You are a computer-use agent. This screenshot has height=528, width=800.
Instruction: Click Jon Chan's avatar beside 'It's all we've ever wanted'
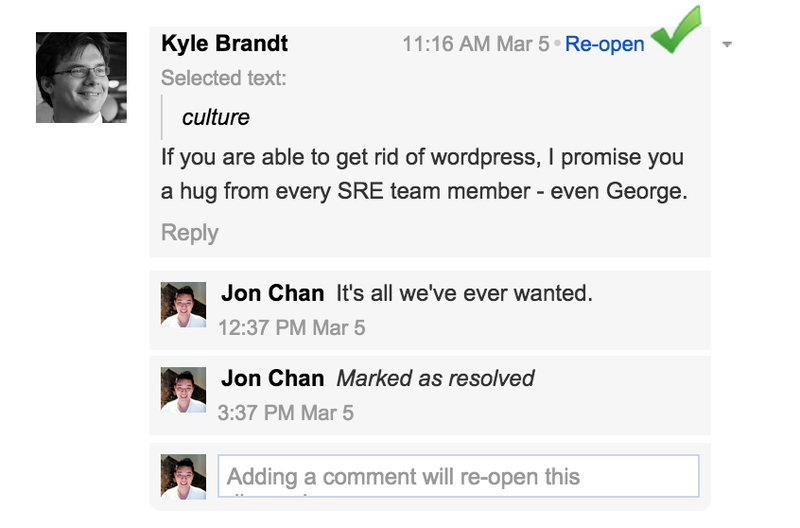pyautogui.click(x=184, y=305)
